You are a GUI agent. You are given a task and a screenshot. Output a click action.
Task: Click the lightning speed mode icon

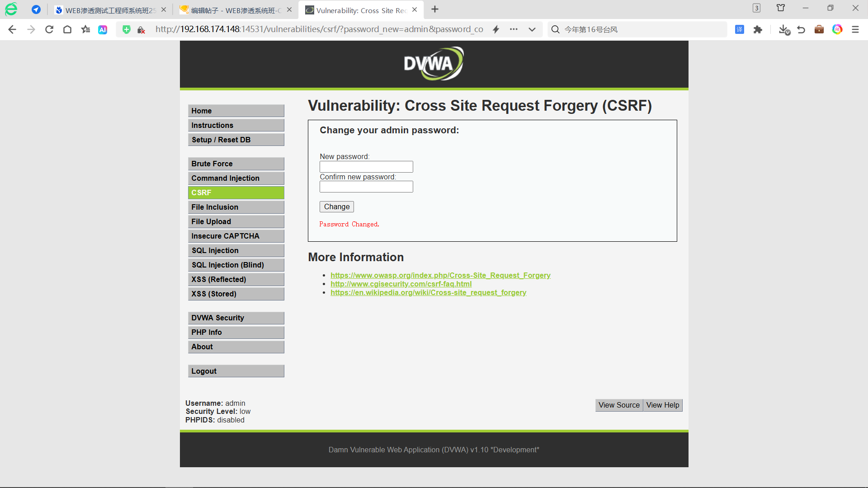point(496,29)
